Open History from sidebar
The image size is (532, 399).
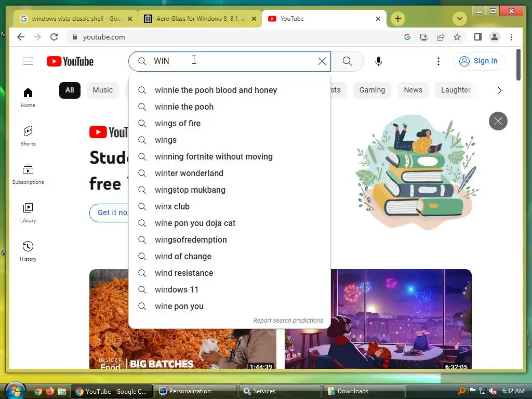point(28,251)
